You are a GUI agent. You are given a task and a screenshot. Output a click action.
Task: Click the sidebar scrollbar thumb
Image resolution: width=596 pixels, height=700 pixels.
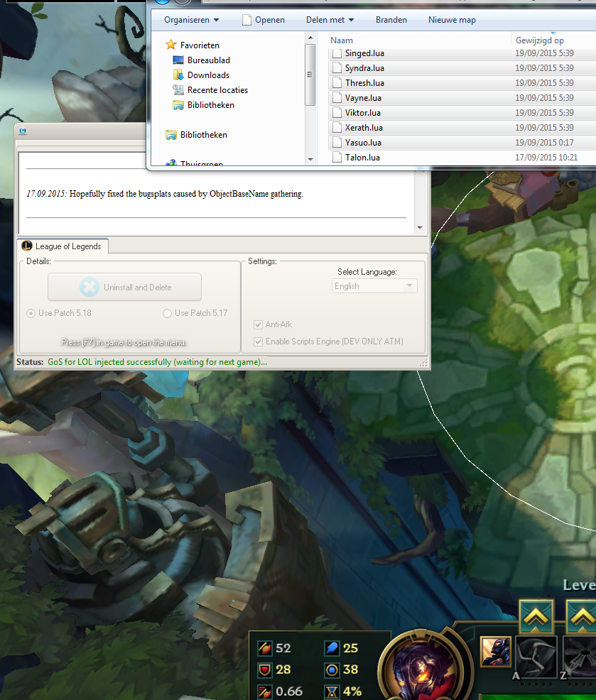310,75
